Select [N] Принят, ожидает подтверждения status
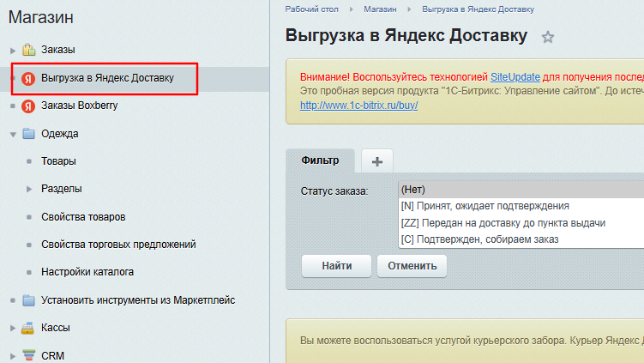The height and width of the screenshot is (363, 644). coord(521,206)
